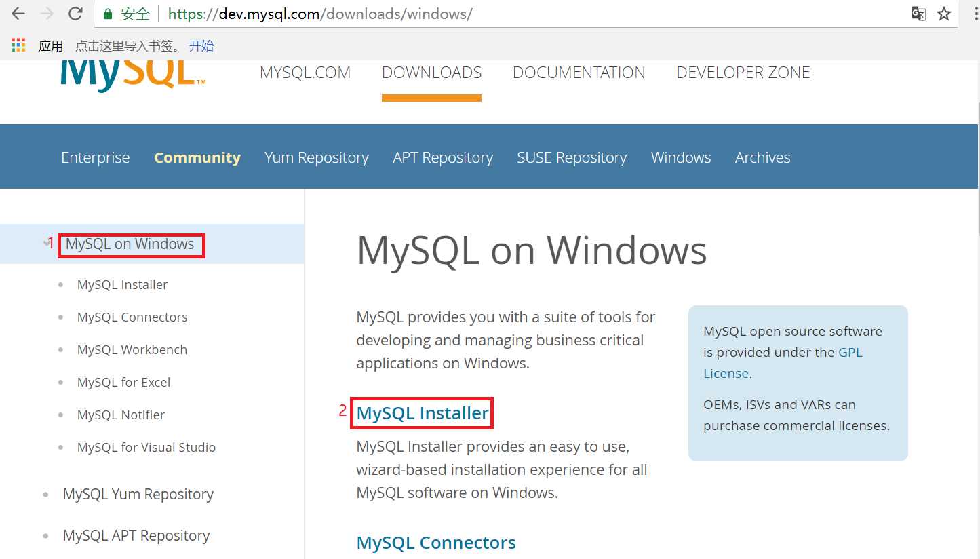Open the DOWNLOADS top navigation item
Viewport: 980px width, 559px height.
(x=432, y=73)
